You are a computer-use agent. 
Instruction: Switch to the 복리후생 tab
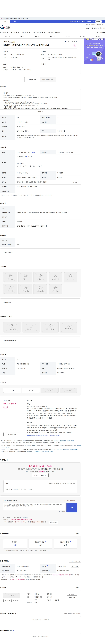[x=53, y=36]
